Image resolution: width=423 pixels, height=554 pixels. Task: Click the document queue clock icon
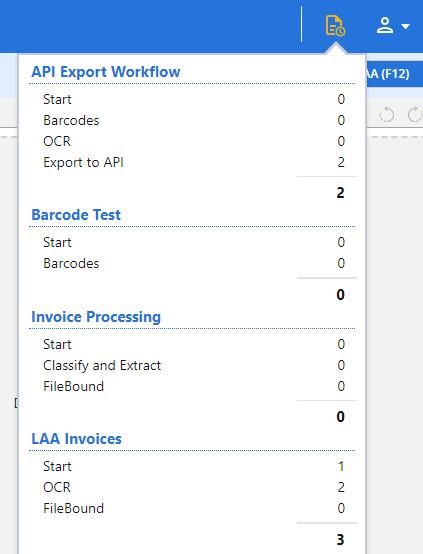pyautogui.click(x=335, y=25)
